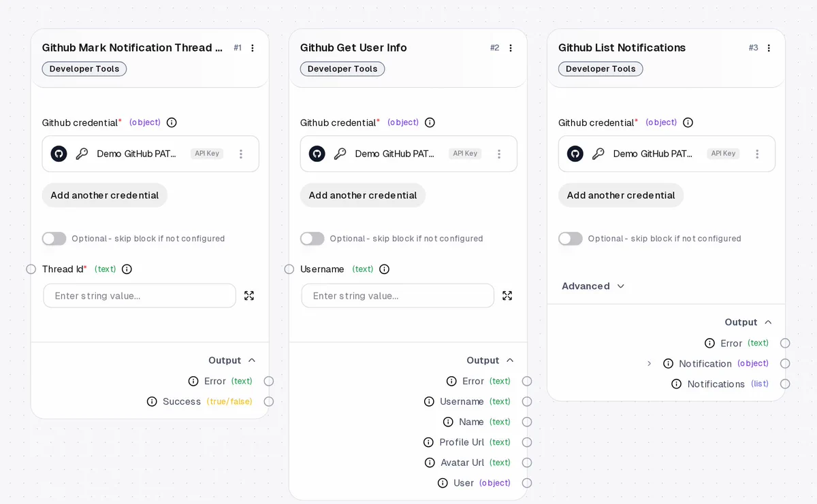The image size is (817, 504).
Task: Click the Notifications list output connector handle
Action: (x=785, y=384)
